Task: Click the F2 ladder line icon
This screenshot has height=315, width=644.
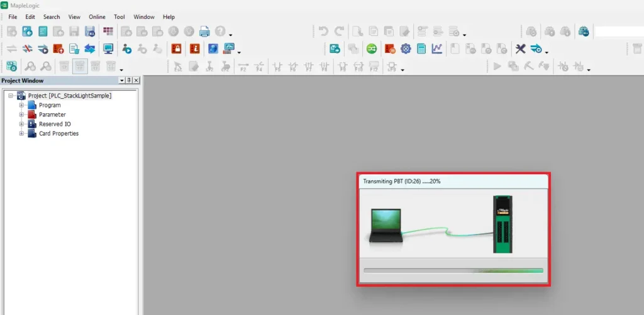Action: (243, 66)
